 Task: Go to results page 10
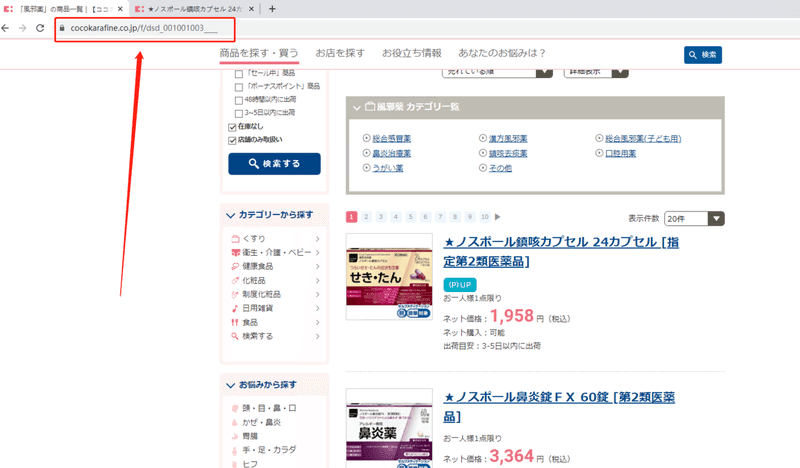(485, 217)
